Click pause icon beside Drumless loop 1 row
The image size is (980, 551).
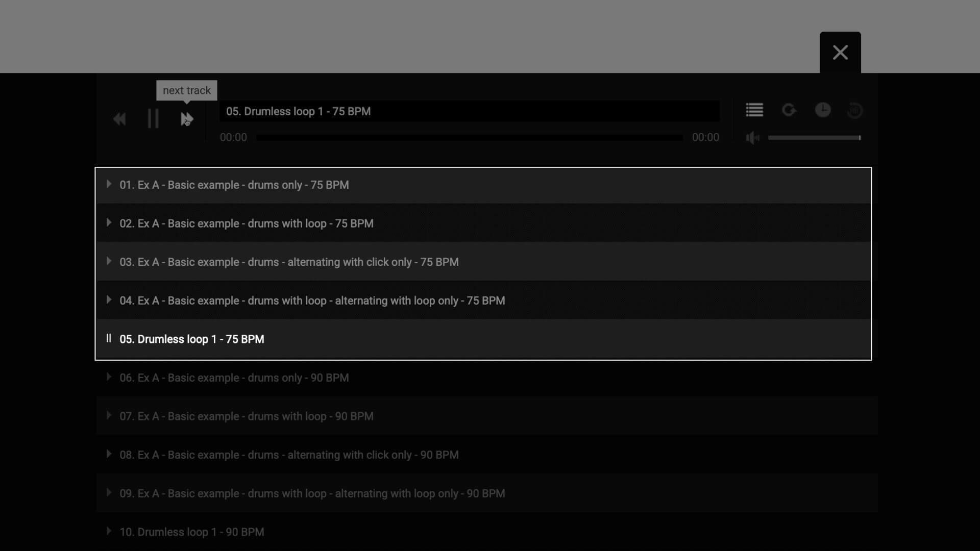(x=109, y=338)
